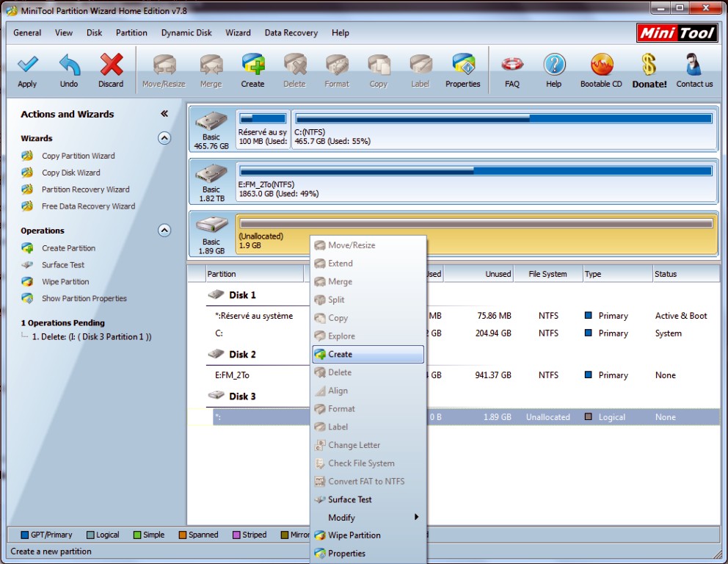Viewport: 728px width, 564px height.
Task: Choose Create in the context menu
Action: click(x=368, y=354)
